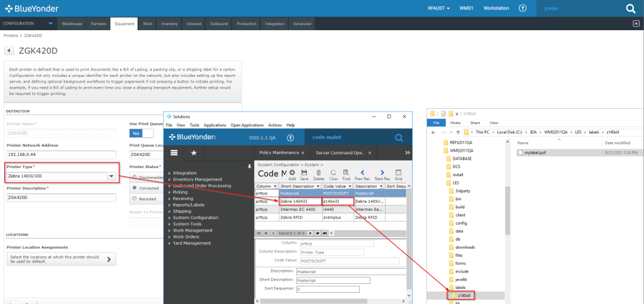Screen dimensions: 644x304
Task: Click the Printer Network Address field
Action: click(62, 155)
